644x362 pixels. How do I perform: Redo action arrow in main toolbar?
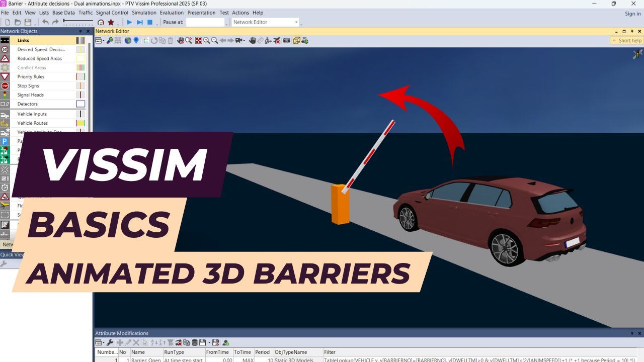55,22
